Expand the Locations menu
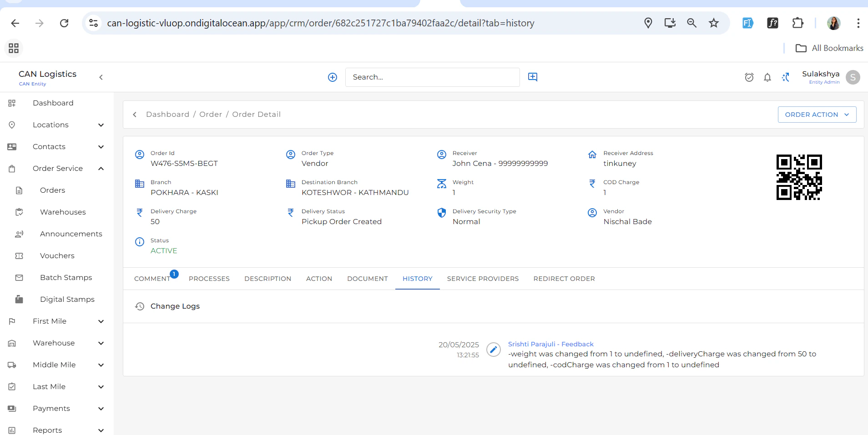Viewport: 868px width, 435px height. pos(57,125)
